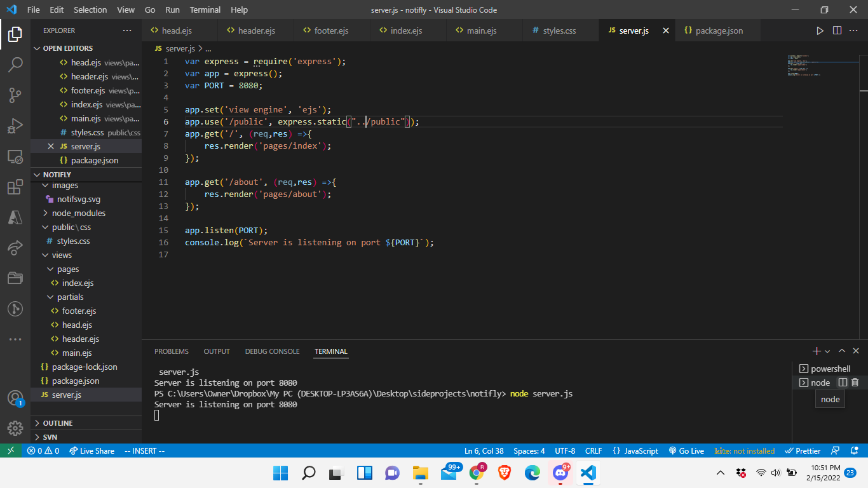Open the Remote Explorer view
The height and width of the screenshot is (488, 868).
pos(15,156)
